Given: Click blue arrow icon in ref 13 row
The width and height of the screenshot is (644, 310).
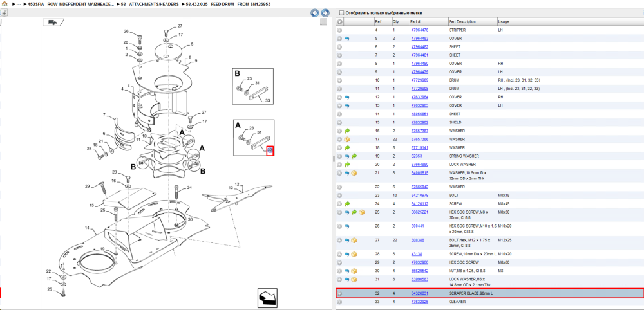Looking at the screenshot, I should pos(346,105).
